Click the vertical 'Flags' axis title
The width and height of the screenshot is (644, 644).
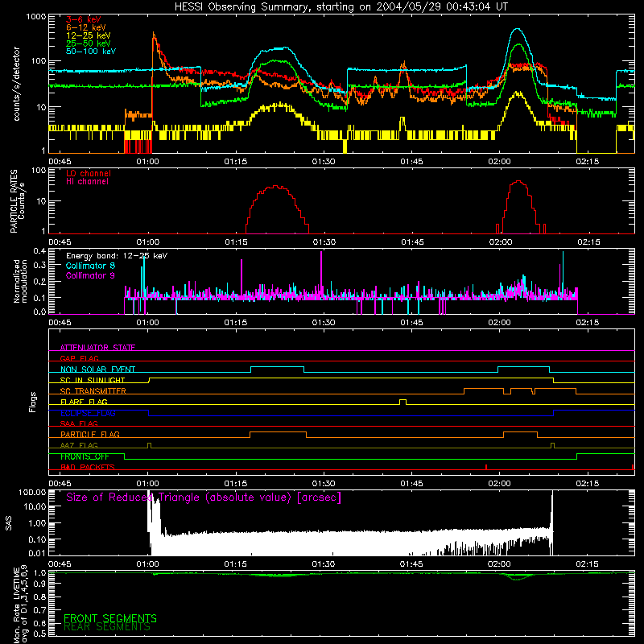(32, 402)
